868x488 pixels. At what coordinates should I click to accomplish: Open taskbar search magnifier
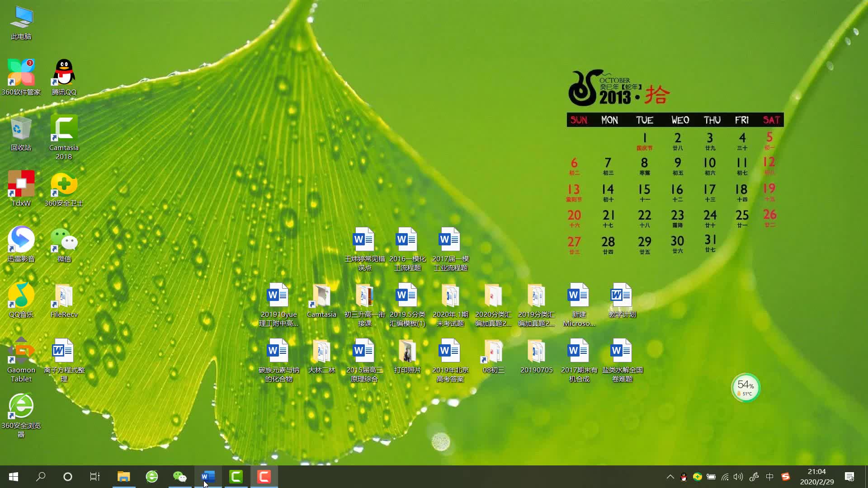pyautogui.click(x=41, y=477)
